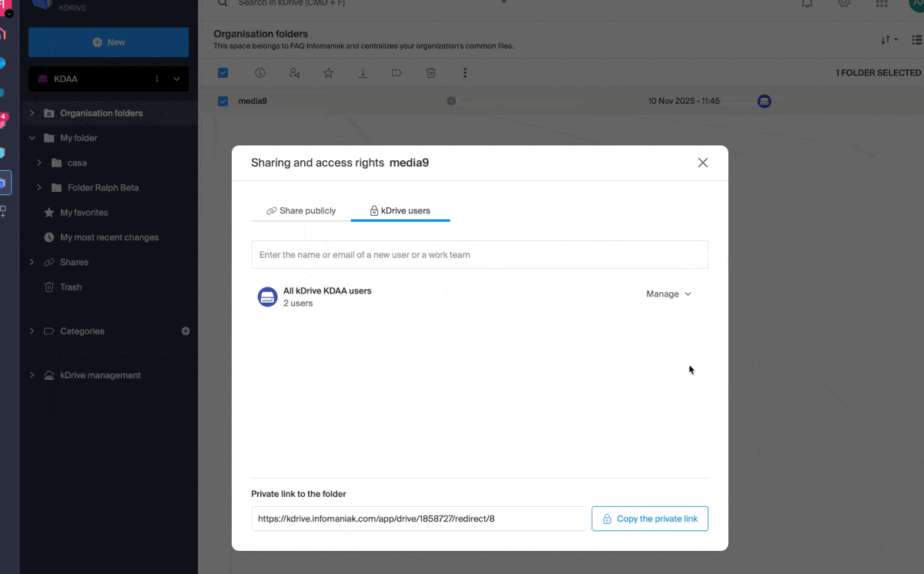The image size is (924, 574).
Task: Click the Copy the private link button
Action: pos(649,519)
